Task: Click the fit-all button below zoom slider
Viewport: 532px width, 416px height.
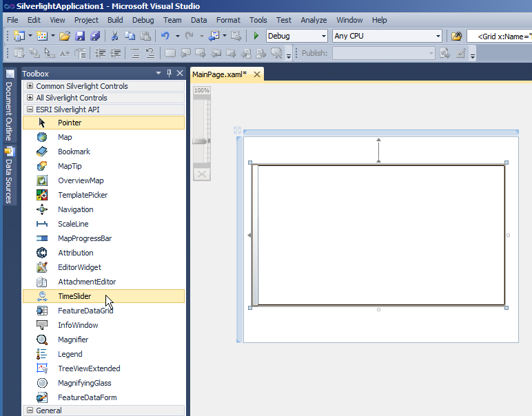Action: pyautogui.click(x=202, y=174)
